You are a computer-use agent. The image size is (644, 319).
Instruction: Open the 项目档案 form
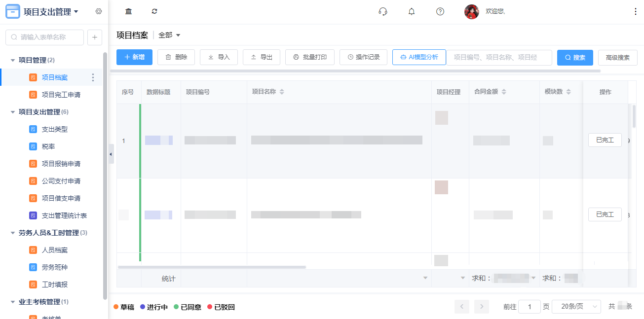[55, 77]
